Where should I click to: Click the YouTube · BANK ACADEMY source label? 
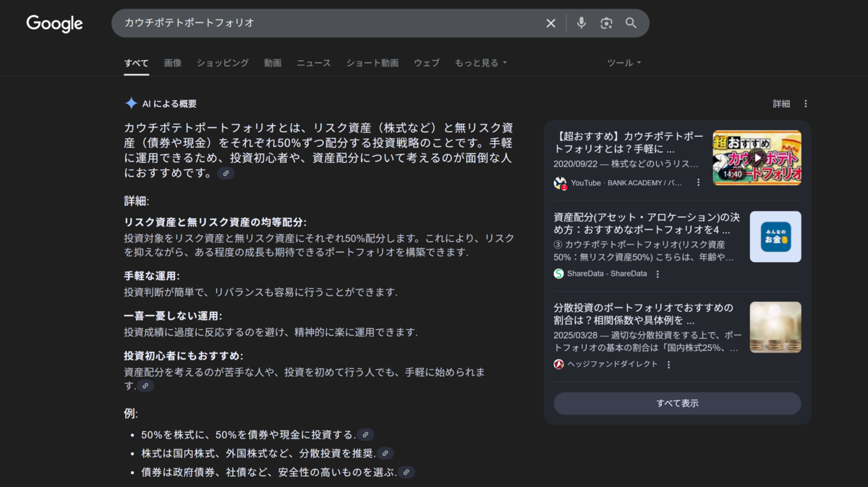(626, 183)
